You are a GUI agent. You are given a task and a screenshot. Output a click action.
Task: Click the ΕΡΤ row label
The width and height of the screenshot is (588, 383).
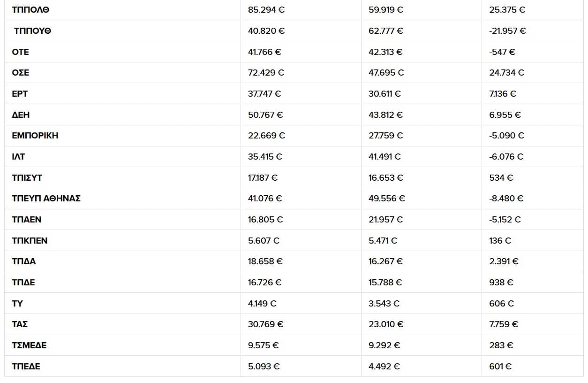point(20,94)
